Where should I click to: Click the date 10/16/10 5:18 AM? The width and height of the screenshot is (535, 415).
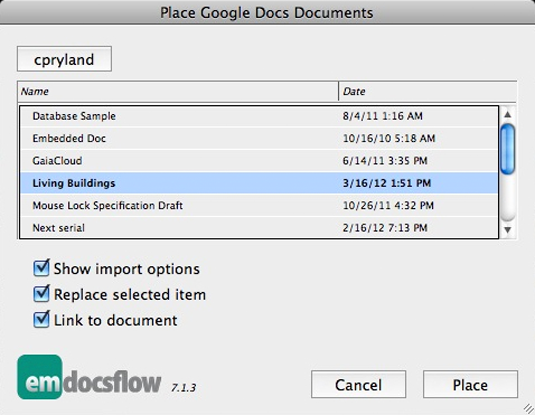pos(389,138)
